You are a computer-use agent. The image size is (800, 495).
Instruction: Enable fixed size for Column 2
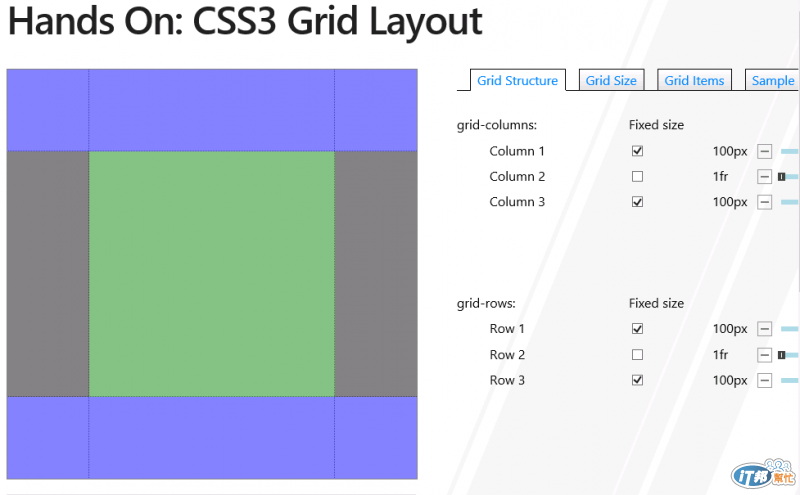click(x=637, y=177)
